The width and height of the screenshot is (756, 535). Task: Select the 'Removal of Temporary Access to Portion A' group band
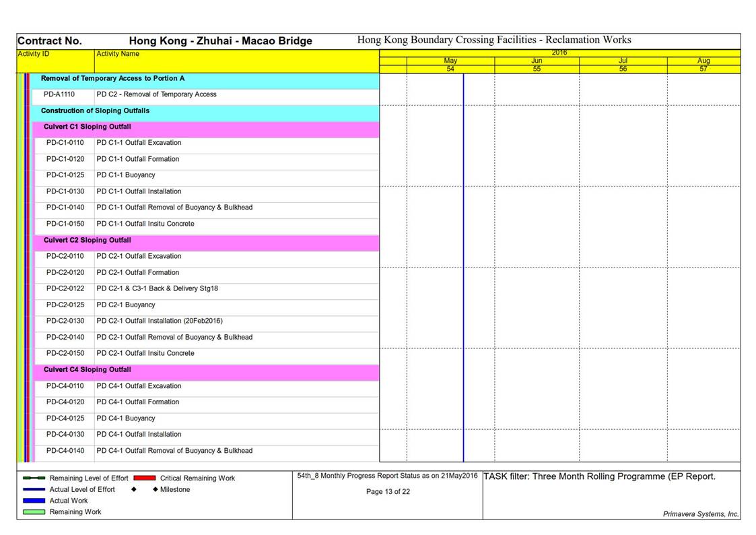pos(205,81)
